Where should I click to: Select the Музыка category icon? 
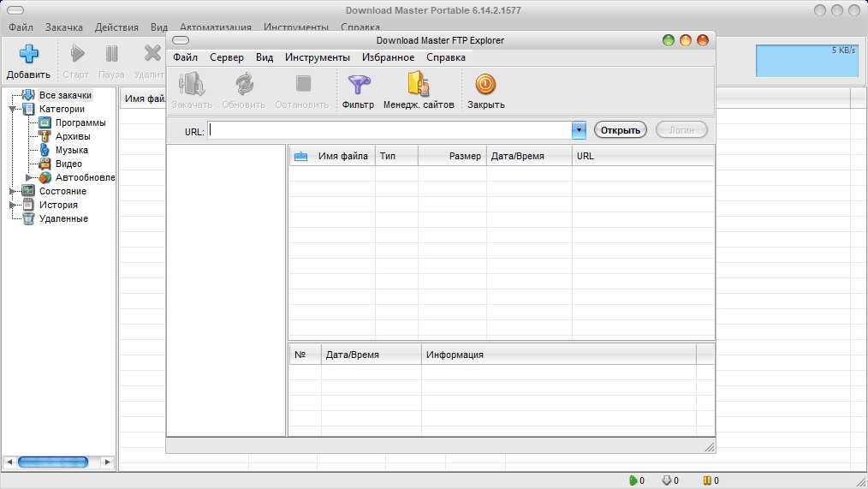tap(45, 150)
